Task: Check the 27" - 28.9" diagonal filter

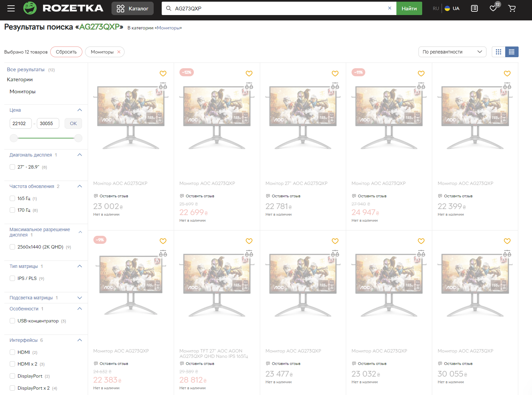Action: [x=12, y=167]
